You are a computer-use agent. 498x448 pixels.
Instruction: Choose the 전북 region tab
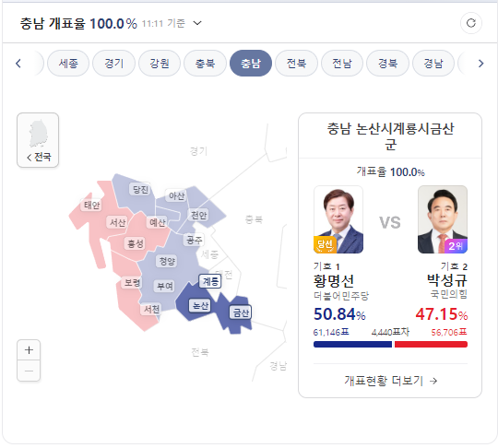(x=296, y=64)
